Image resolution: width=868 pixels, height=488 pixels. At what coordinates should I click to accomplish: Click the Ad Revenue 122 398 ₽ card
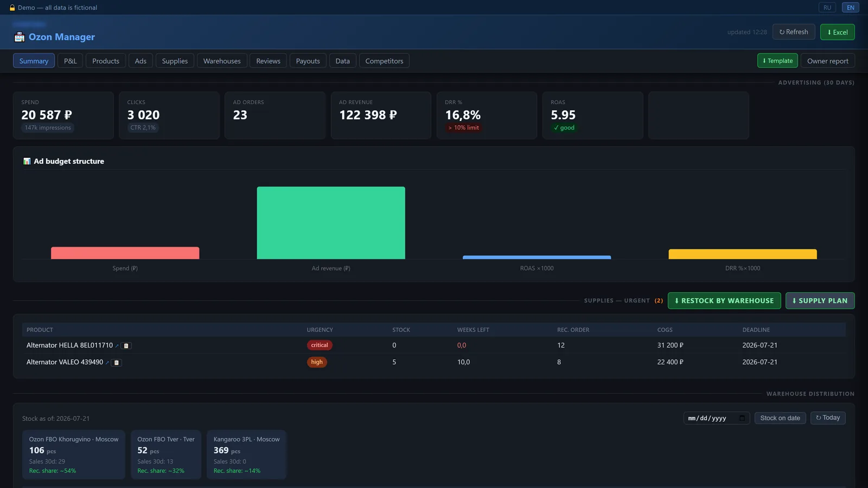[381, 115]
